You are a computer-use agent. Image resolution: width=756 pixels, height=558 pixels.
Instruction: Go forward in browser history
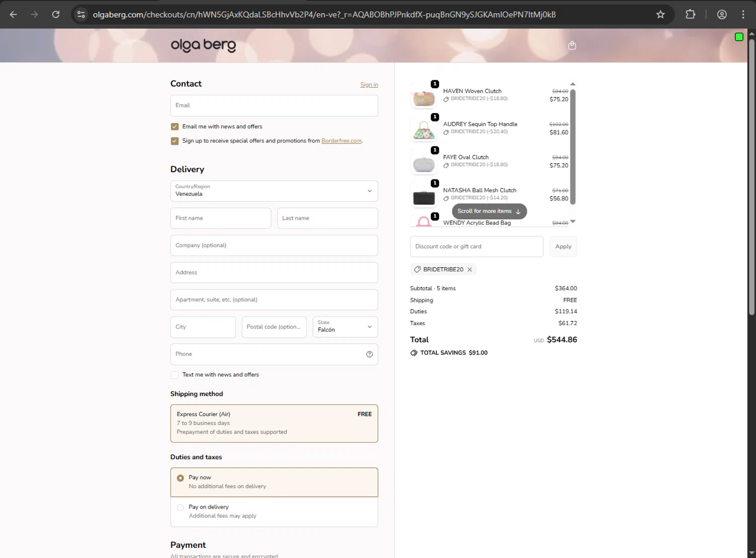(x=34, y=15)
